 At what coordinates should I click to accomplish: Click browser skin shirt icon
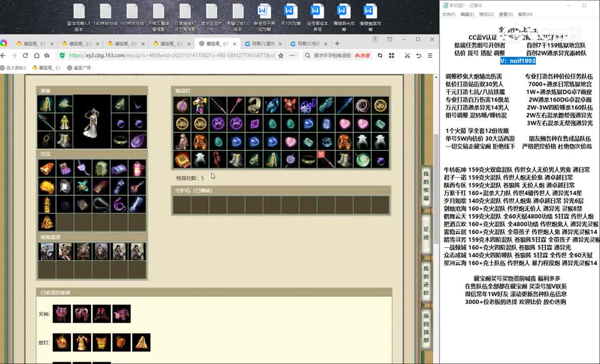(390, 39)
